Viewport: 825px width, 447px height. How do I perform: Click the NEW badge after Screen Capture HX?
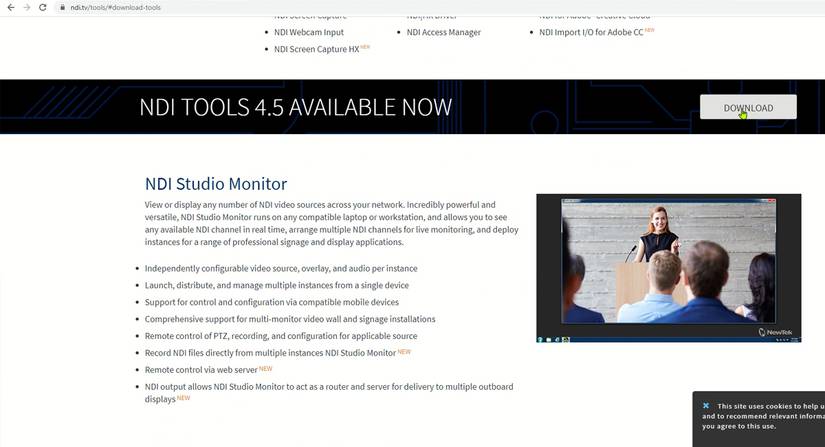(x=365, y=47)
